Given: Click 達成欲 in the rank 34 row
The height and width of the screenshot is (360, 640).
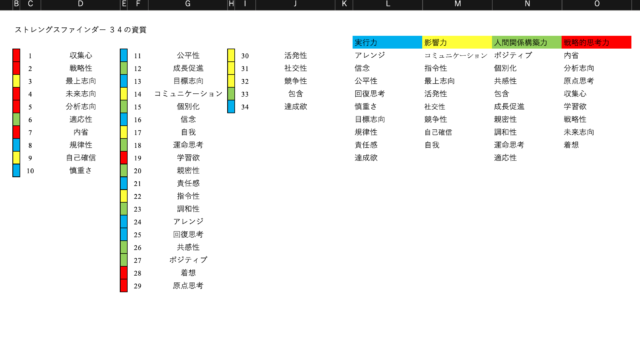Looking at the screenshot, I should pyautogui.click(x=296, y=107).
